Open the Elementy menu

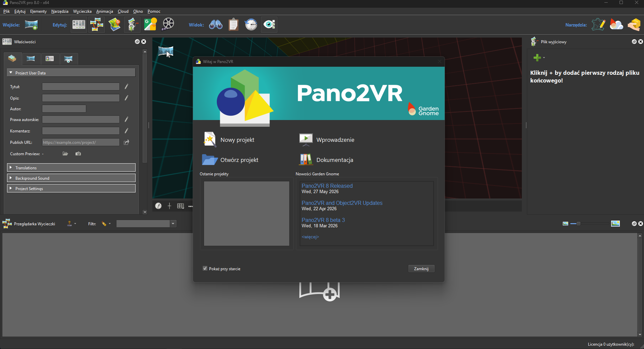[x=38, y=11]
